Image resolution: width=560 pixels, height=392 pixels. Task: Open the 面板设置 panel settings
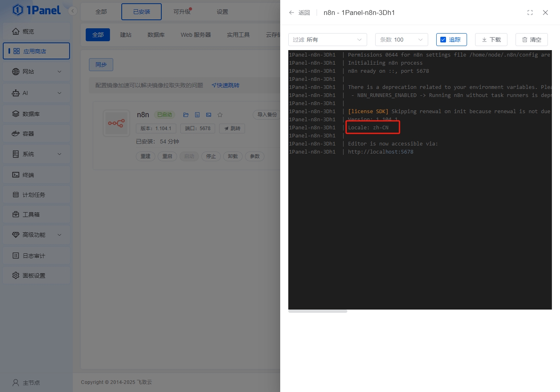(x=36, y=276)
